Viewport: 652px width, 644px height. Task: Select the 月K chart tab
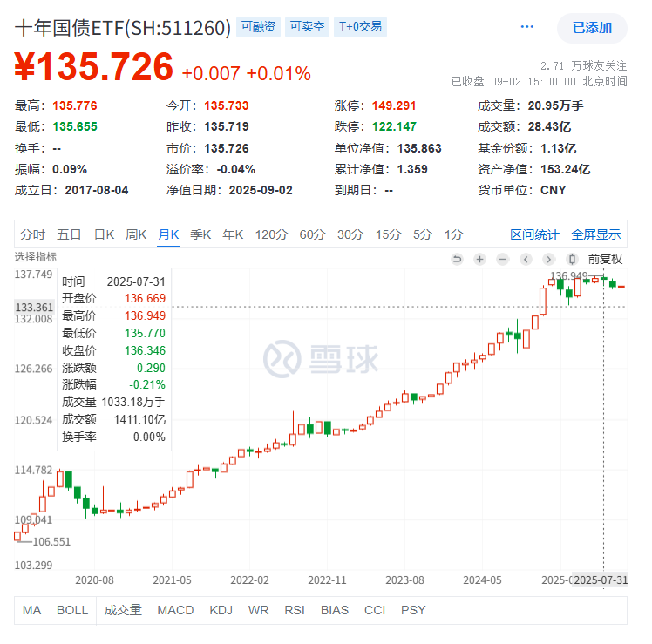(168, 234)
